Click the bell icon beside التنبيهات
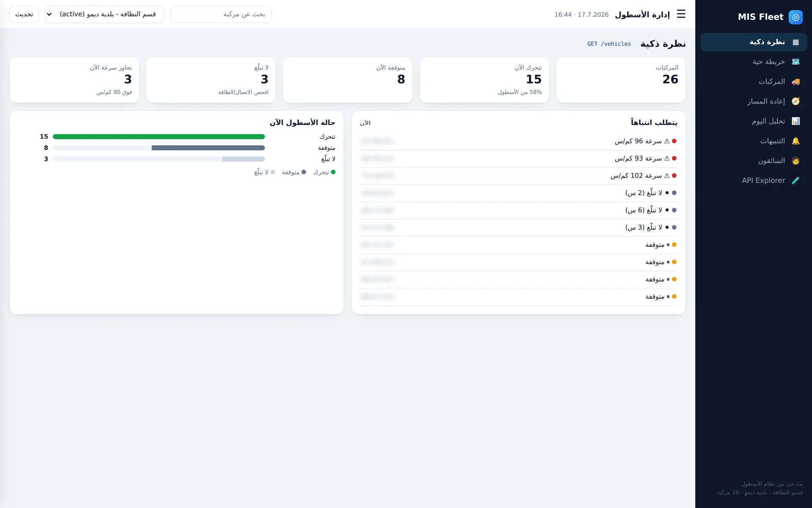Image resolution: width=812 pixels, height=508 pixels. pyautogui.click(x=796, y=141)
